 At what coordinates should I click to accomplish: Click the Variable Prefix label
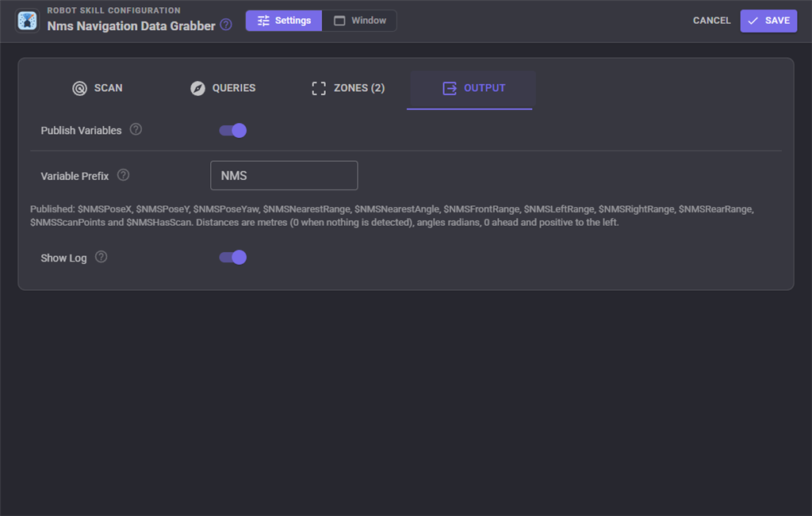click(x=75, y=176)
